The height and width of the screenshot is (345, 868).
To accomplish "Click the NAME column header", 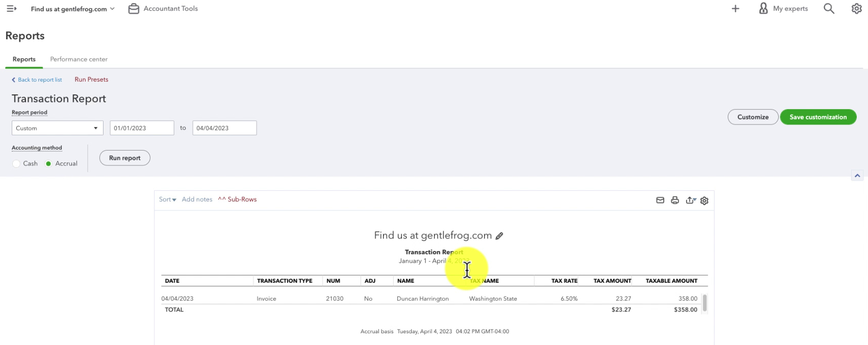I will [405, 281].
